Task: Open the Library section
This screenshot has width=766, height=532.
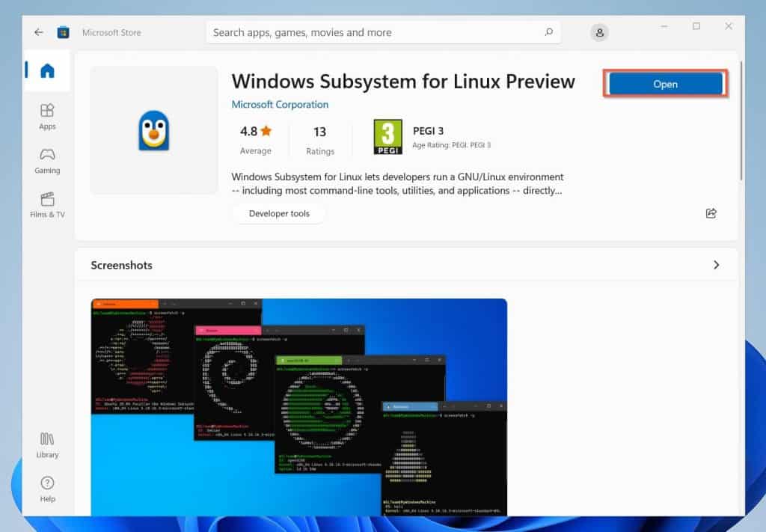Action: pos(47,445)
